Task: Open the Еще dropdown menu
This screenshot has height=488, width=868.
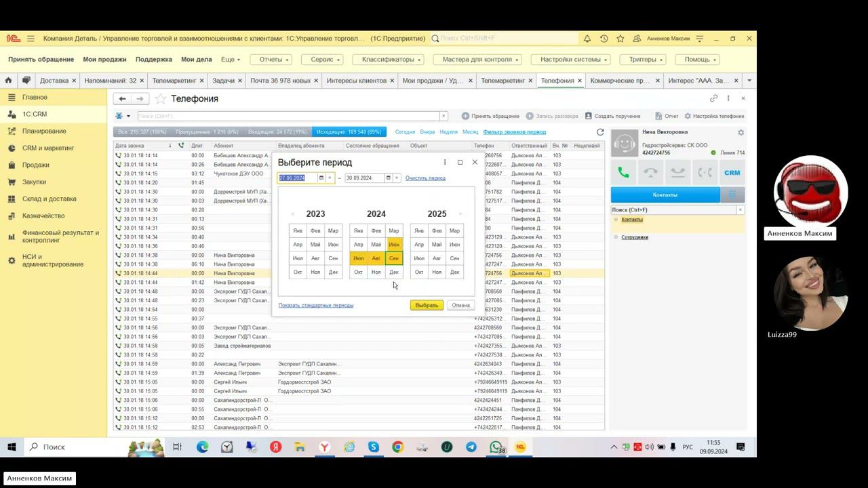Action: pos(231,60)
